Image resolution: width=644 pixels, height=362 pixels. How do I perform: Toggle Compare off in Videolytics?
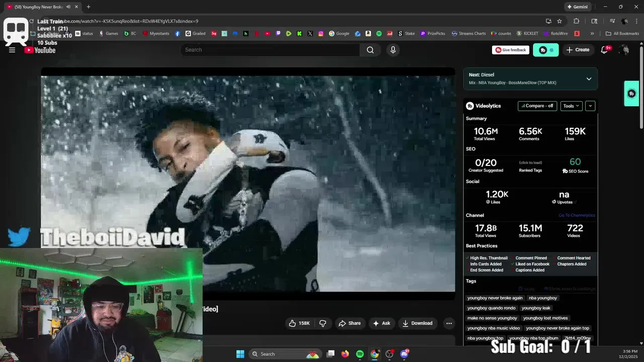[x=537, y=106]
